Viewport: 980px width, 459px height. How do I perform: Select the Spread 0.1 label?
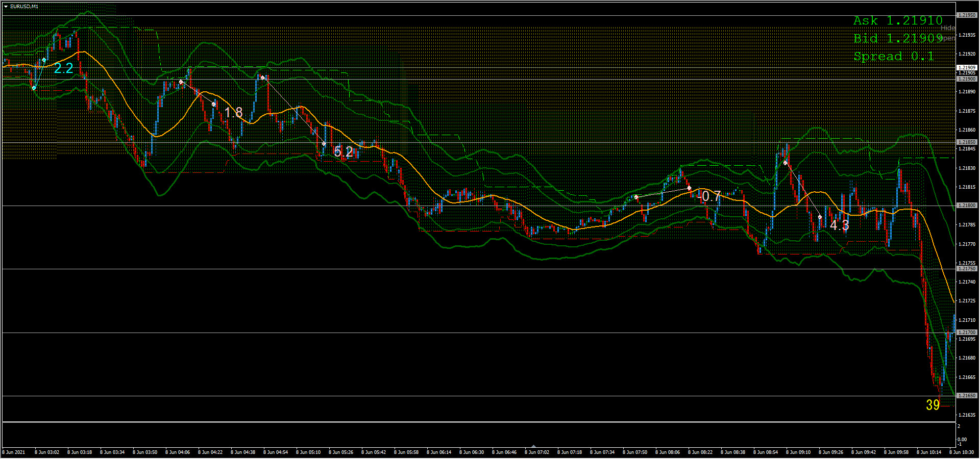894,56
